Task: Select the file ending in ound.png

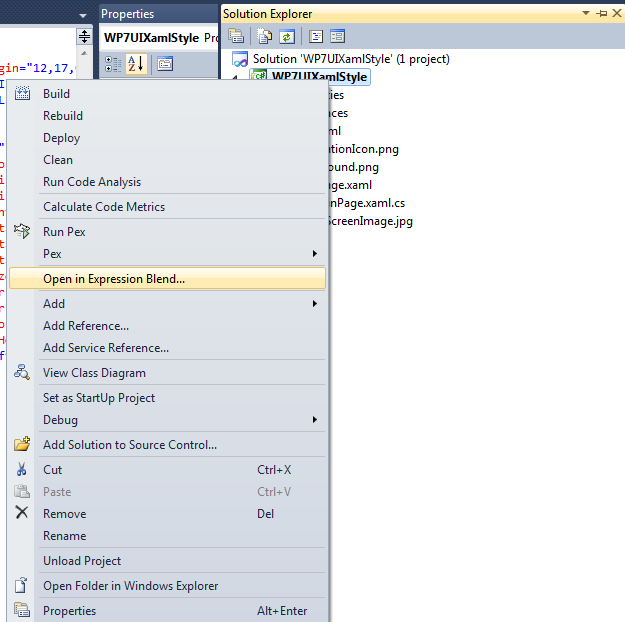Action: click(x=353, y=167)
